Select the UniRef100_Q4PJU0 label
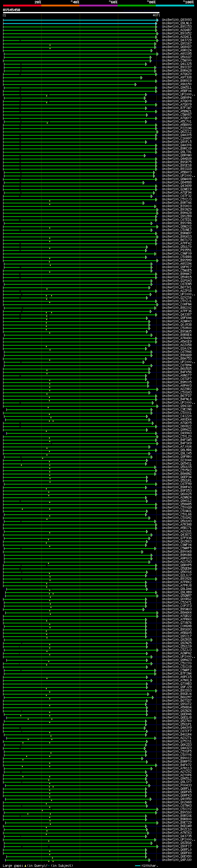Image resolution: width=197 pixels, height=868 pixels. [177, 860]
